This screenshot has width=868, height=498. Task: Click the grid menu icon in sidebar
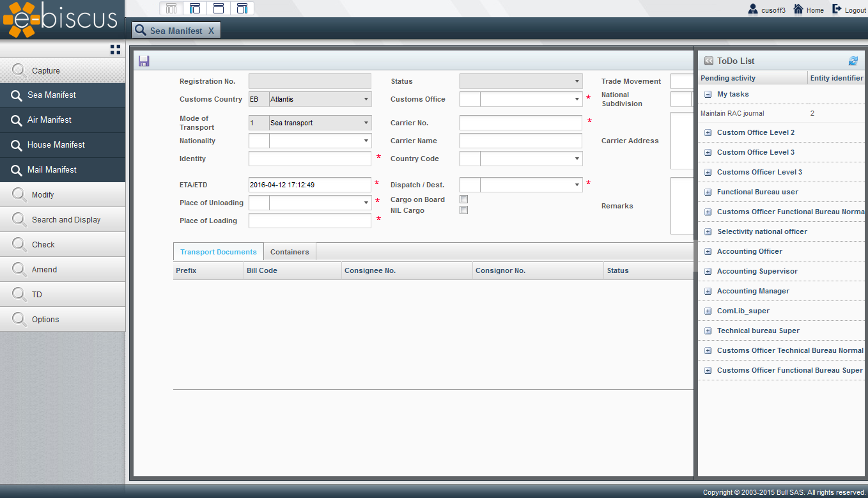115,49
